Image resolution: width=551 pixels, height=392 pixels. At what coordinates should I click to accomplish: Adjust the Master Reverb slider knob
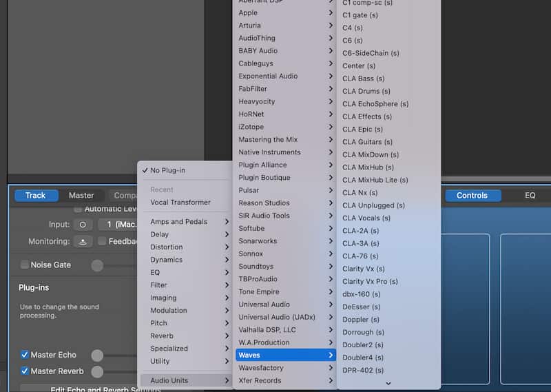tap(97, 371)
